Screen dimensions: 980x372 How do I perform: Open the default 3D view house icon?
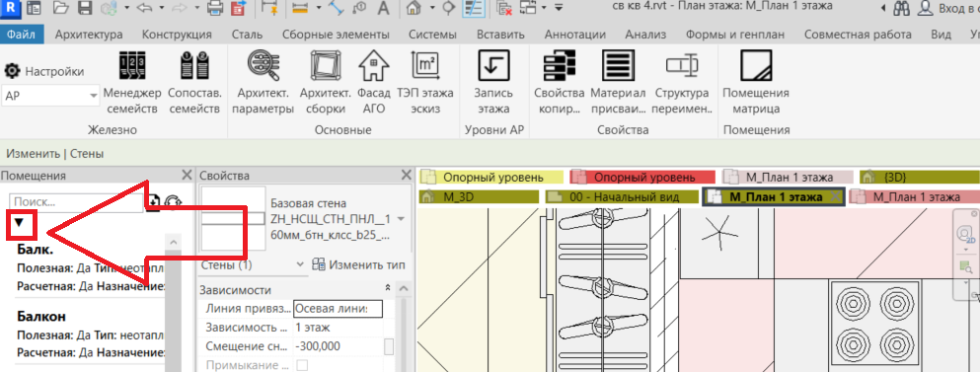click(x=414, y=8)
